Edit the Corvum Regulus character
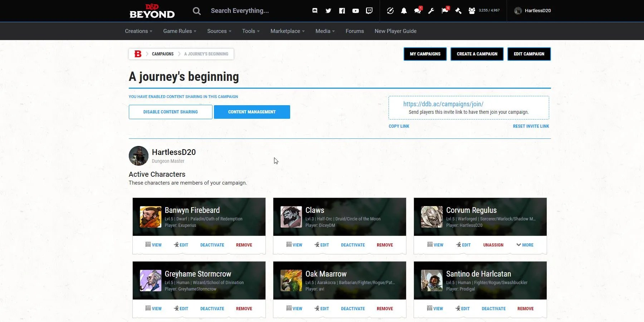The image size is (644, 322). (x=463, y=245)
